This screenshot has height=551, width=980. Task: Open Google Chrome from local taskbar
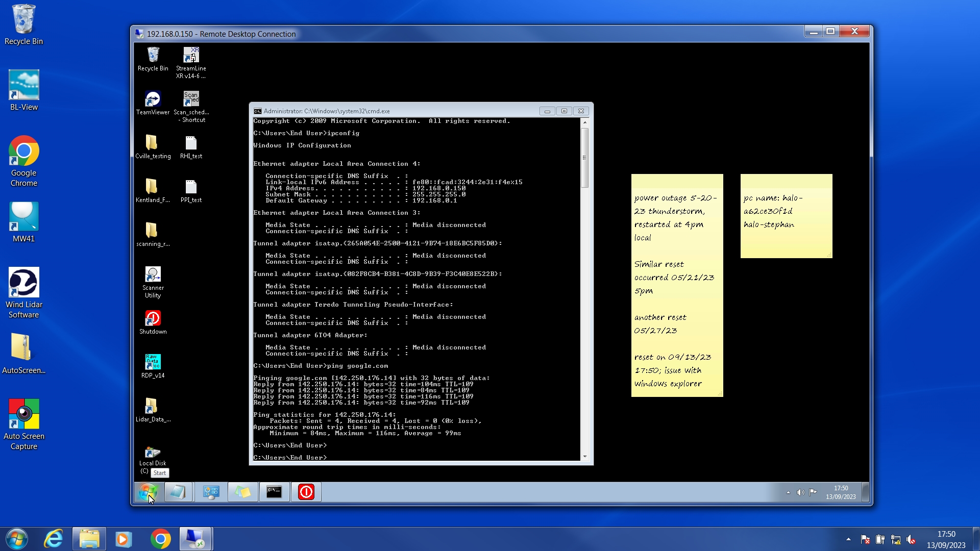160,539
